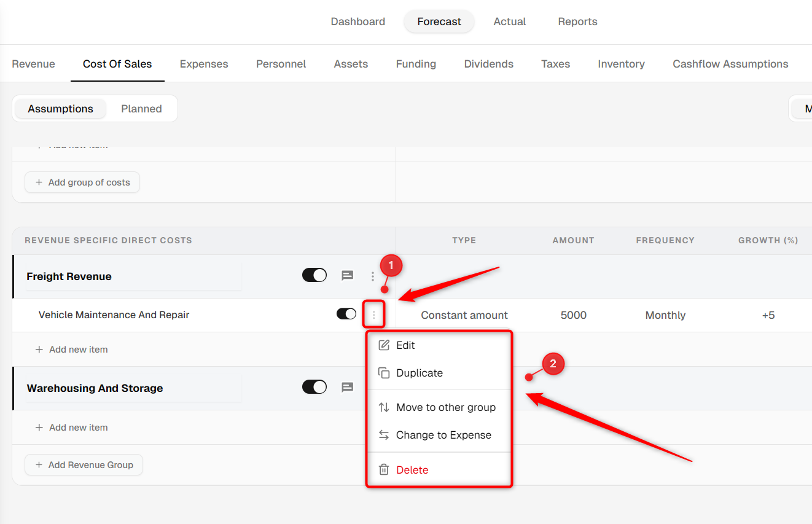Viewport: 812px width, 524px height.
Task: Open three-dot menu for Vehicle Maintenance And Repair
Action: click(373, 315)
